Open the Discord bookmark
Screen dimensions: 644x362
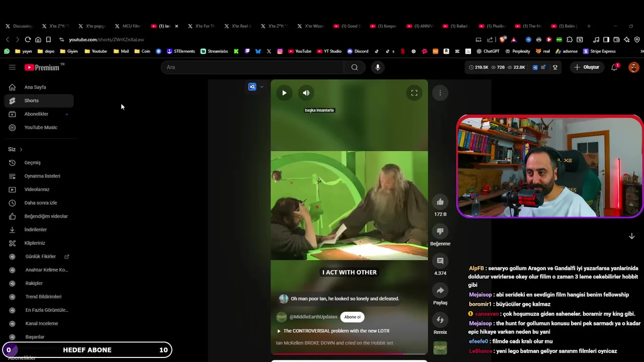tap(358, 51)
